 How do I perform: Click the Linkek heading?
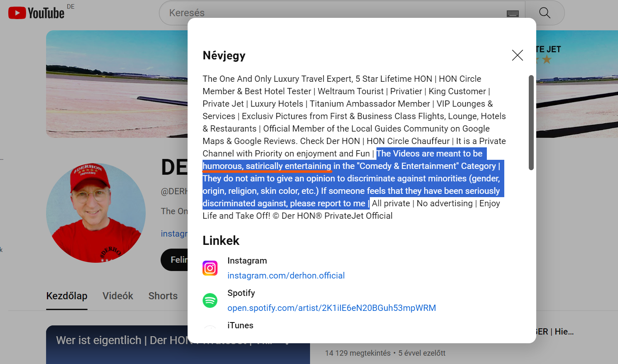221,241
